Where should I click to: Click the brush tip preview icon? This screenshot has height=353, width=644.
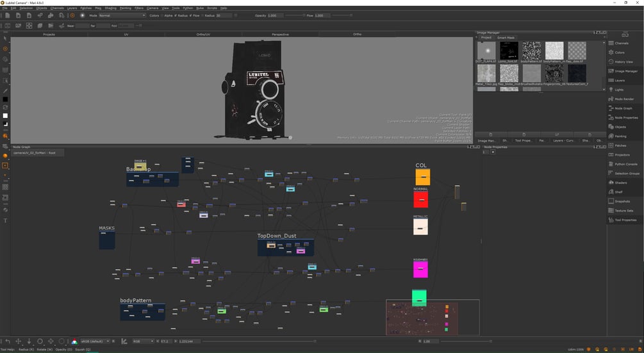pos(82,15)
